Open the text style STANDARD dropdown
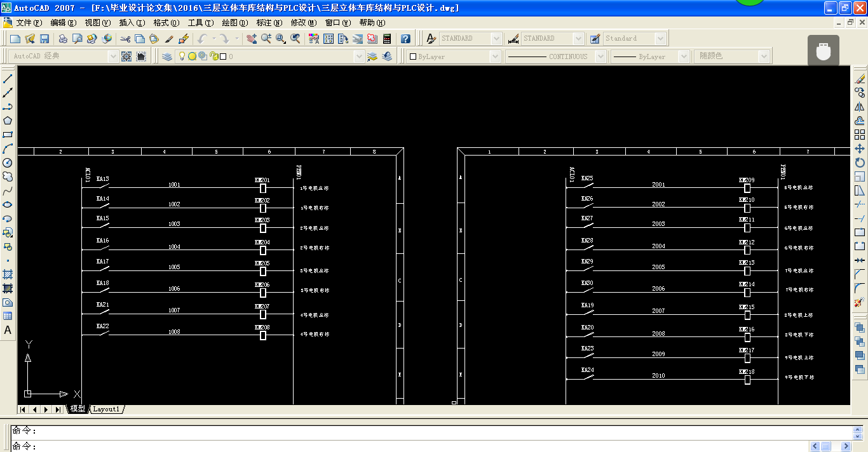The height and width of the screenshot is (452, 868). click(x=496, y=39)
